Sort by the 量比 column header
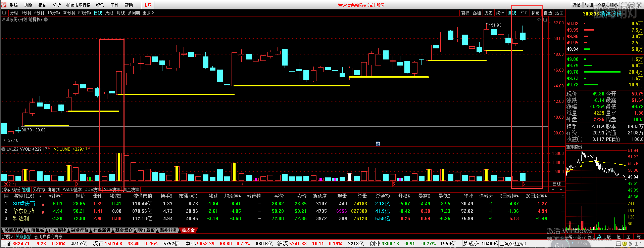Image resolution: width=644 pixels, height=248 pixels. coord(98,196)
